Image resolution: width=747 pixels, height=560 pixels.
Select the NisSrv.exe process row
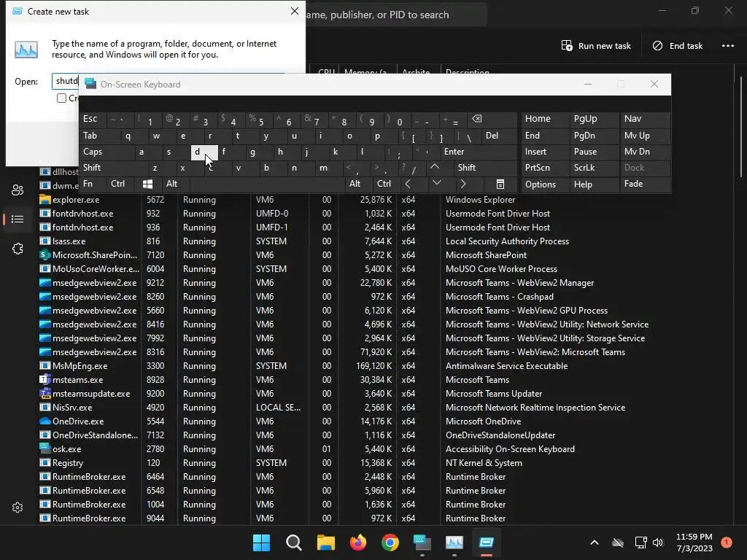[385, 407]
